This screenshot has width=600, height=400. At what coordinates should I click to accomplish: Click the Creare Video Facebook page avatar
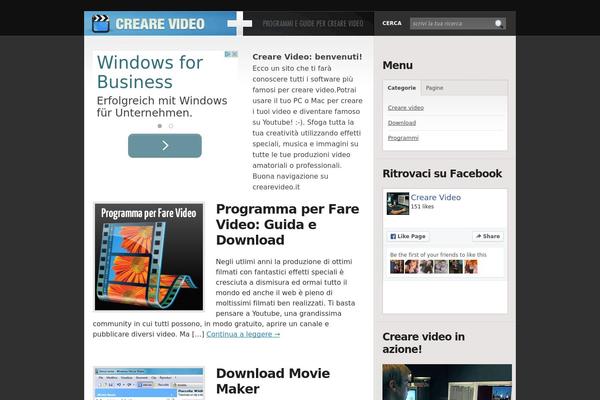point(398,204)
